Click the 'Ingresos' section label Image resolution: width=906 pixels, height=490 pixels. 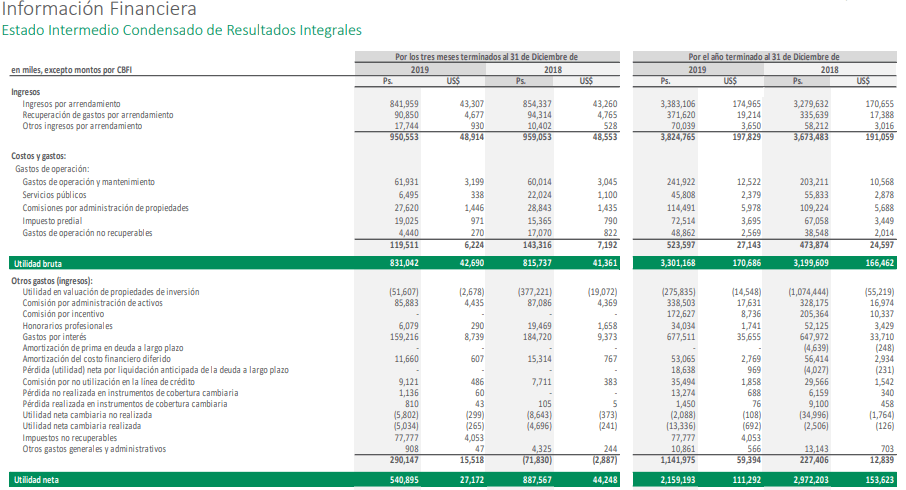[x=26, y=92]
